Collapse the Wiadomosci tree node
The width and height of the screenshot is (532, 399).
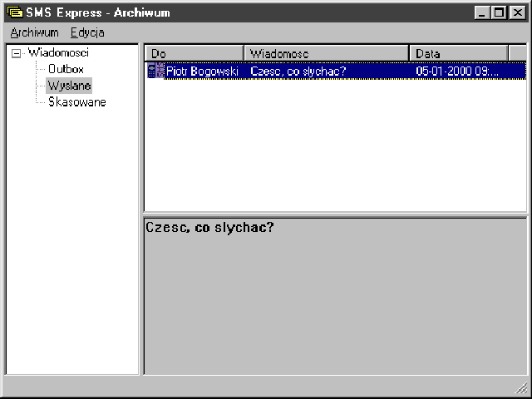pos(17,53)
